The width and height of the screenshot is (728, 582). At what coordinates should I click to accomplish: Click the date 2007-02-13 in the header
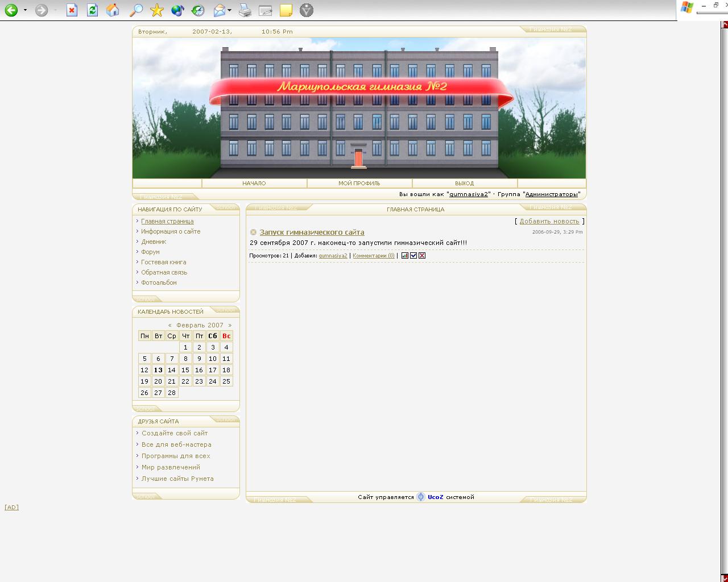click(x=212, y=32)
